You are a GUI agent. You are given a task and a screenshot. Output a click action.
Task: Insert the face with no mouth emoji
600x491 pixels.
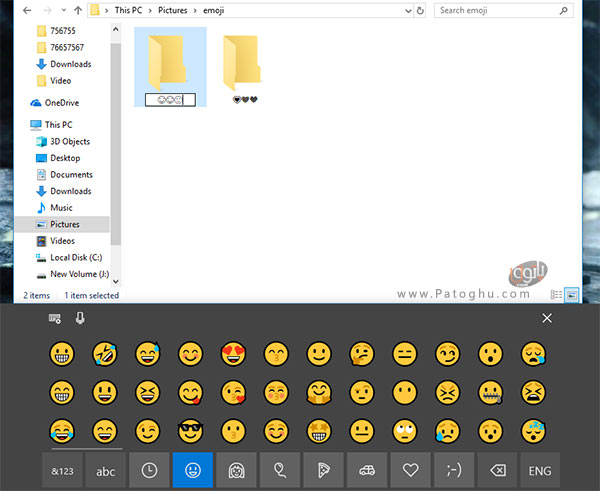[404, 393]
